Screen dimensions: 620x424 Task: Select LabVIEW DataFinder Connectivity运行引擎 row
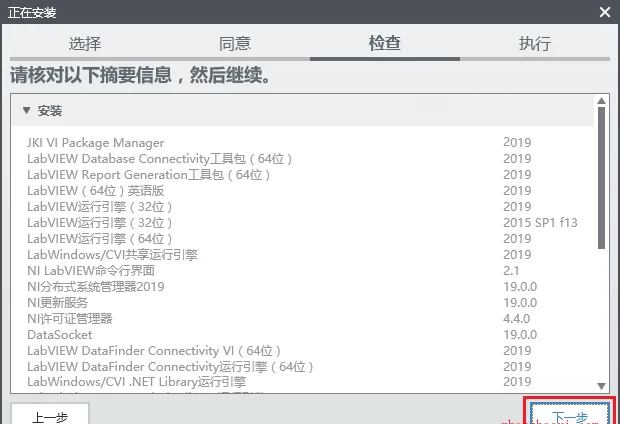pos(302,367)
